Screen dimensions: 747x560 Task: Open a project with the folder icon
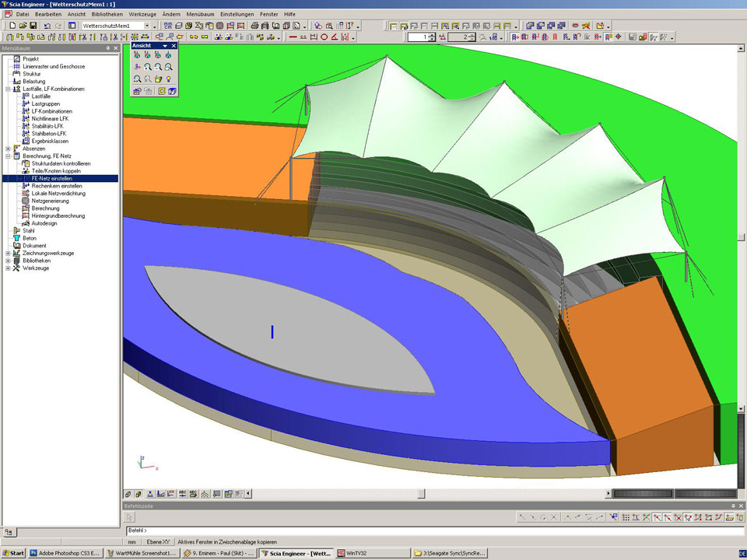pyautogui.click(x=23, y=26)
